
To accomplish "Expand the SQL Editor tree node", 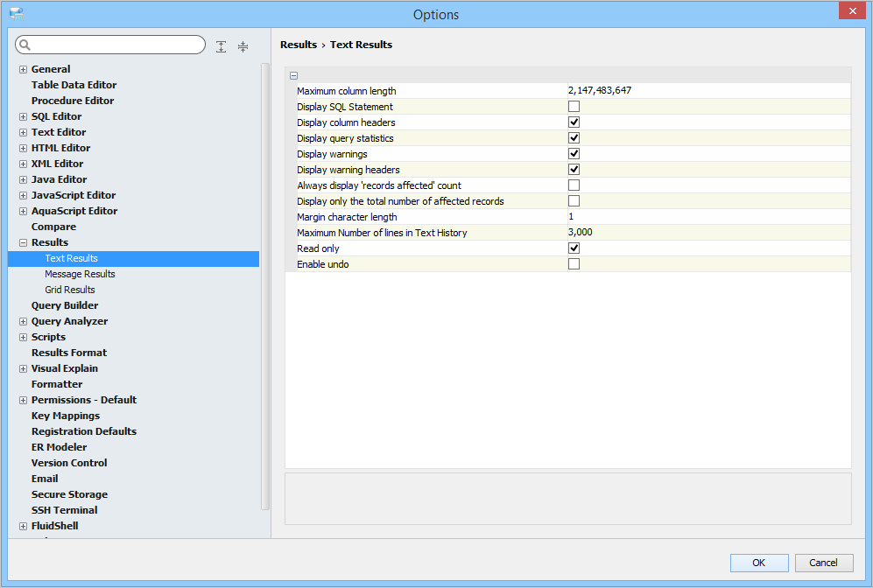I will click(23, 116).
